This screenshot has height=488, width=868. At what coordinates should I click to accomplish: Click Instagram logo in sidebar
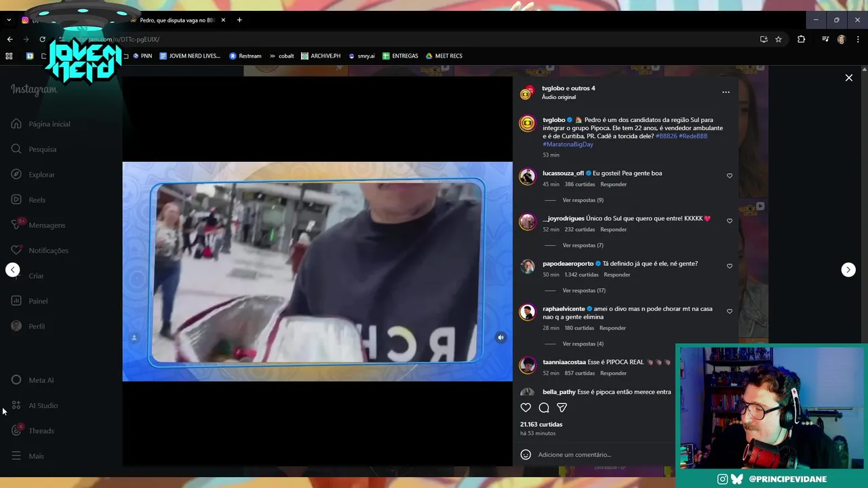coord(34,89)
